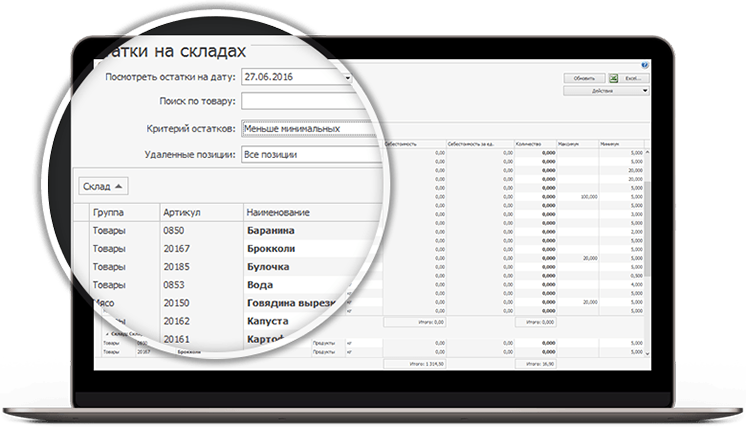Click the green Excel export icon
The height and width of the screenshot is (427, 746).
click(613, 77)
